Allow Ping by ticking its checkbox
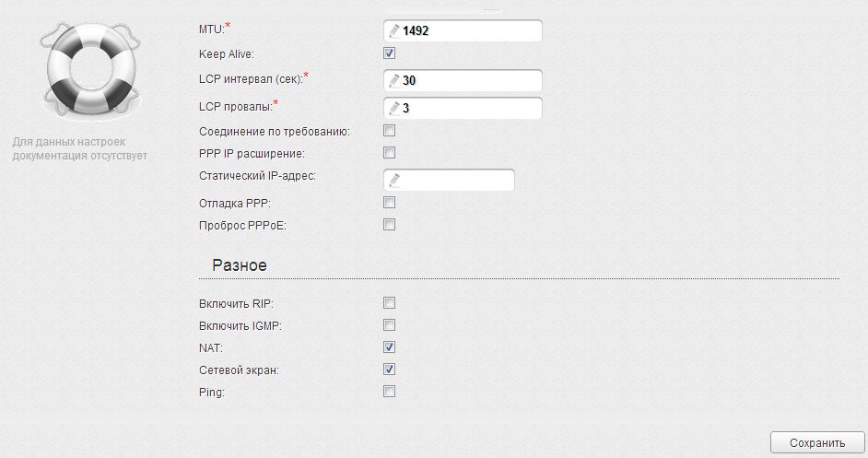 [x=389, y=392]
